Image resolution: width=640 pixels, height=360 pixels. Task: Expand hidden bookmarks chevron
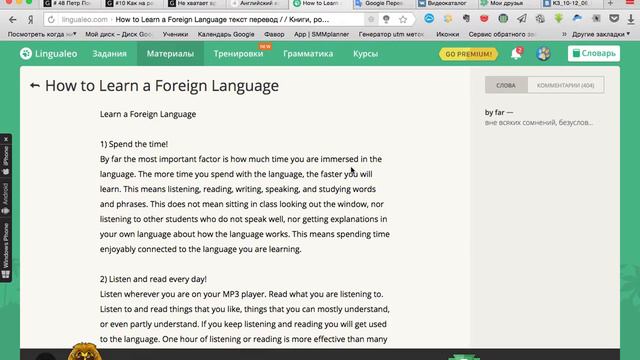(564, 34)
